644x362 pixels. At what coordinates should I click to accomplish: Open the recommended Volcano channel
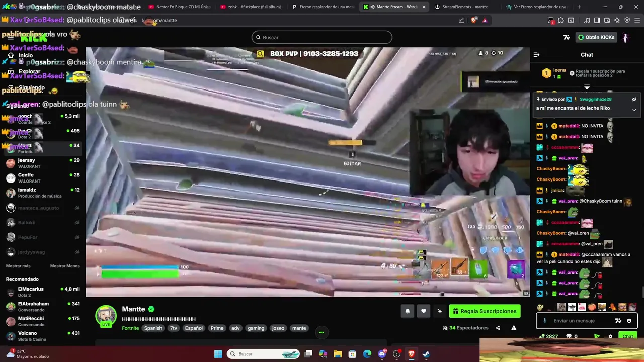click(x=42, y=336)
